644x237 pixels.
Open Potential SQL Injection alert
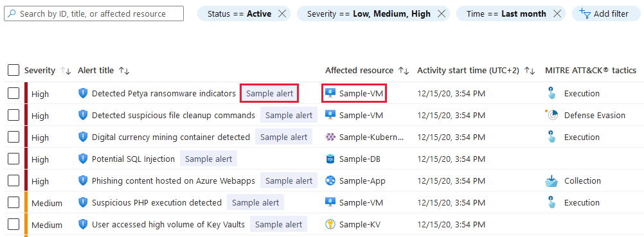coord(133,159)
